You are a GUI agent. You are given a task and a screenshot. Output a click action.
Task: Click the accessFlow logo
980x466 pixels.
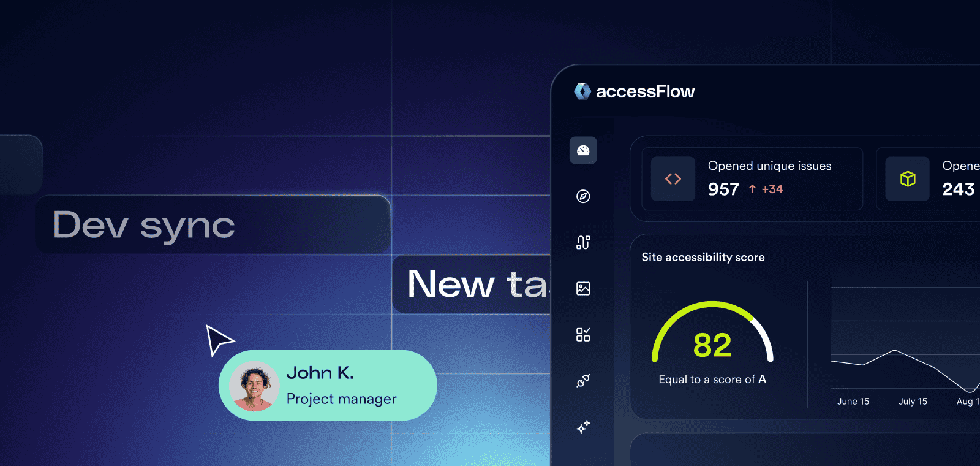[634, 92]
